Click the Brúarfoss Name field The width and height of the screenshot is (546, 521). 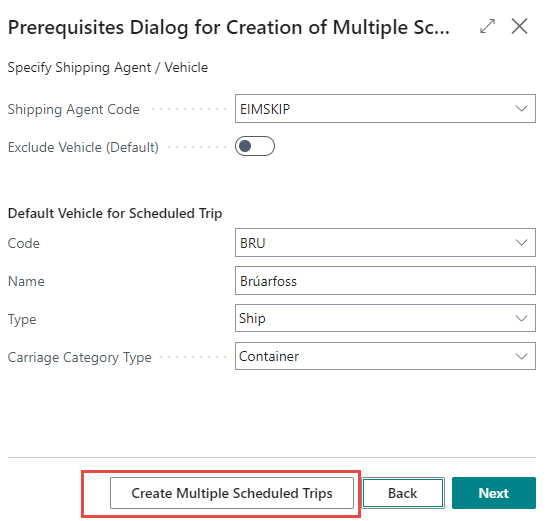(385, 281)
